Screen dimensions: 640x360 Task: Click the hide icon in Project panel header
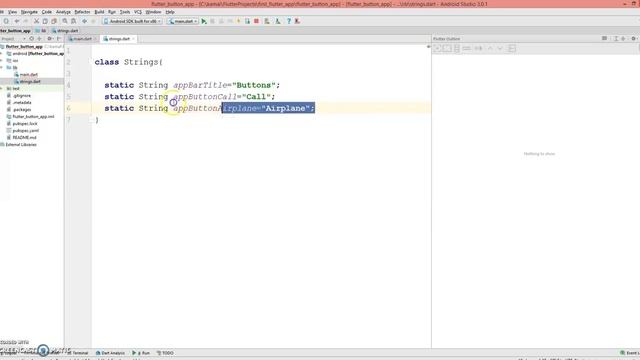click(x=59, y=39)
